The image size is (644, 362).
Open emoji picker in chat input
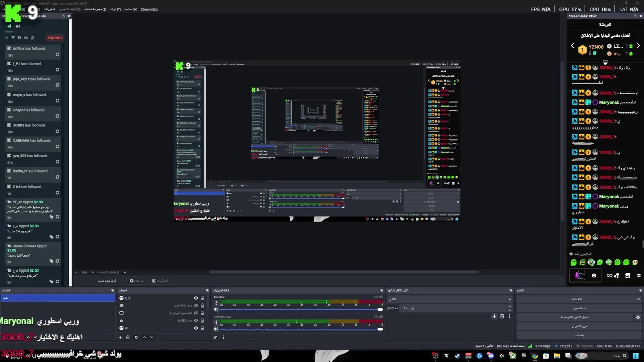(x=594, y=275)
